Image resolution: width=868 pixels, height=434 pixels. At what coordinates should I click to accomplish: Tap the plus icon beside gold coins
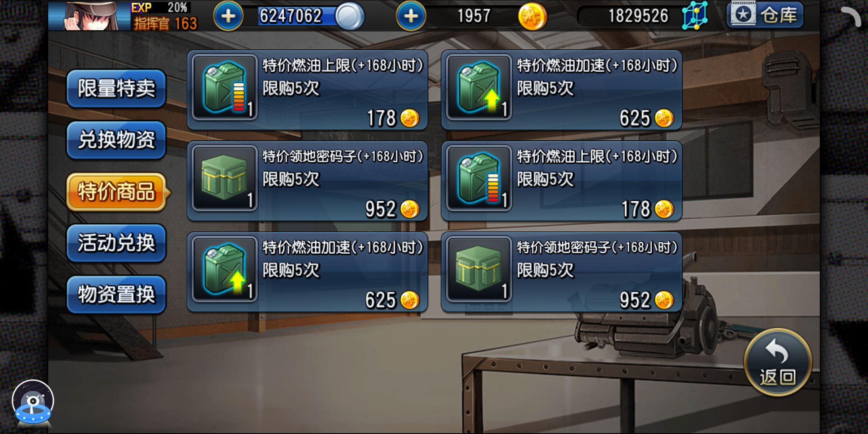pyautogui.click(x=411, y=16)
